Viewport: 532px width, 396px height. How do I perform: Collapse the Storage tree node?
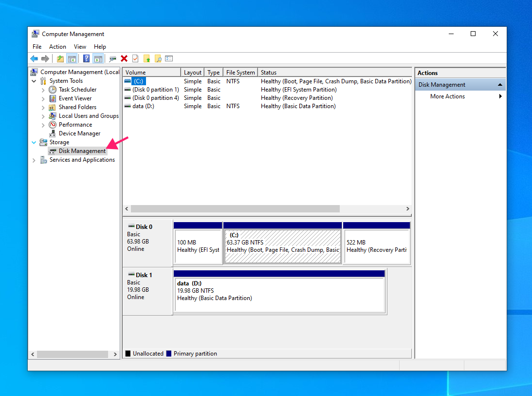click(34, 142)
